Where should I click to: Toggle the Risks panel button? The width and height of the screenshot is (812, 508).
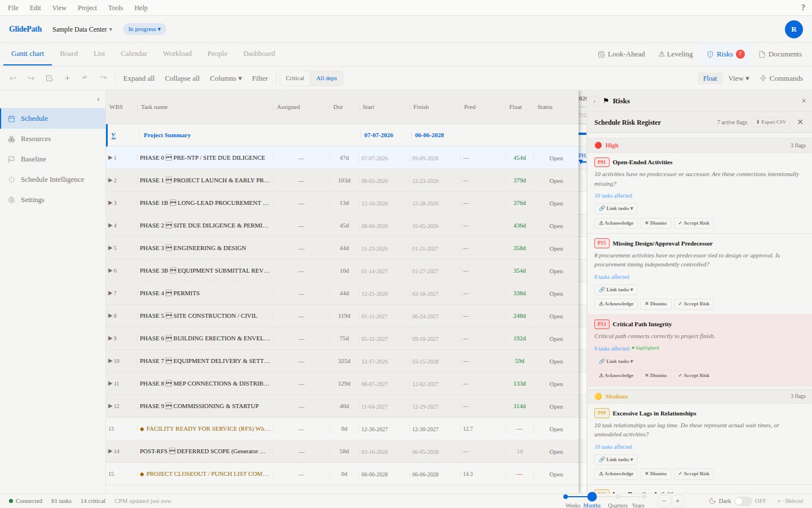pos(726,54)
